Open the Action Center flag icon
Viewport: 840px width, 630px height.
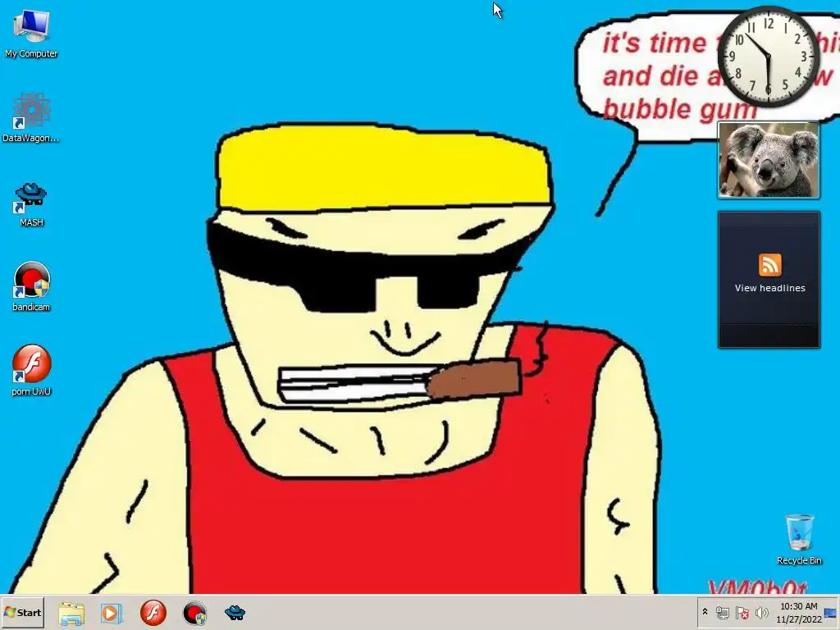pos(742,612)
